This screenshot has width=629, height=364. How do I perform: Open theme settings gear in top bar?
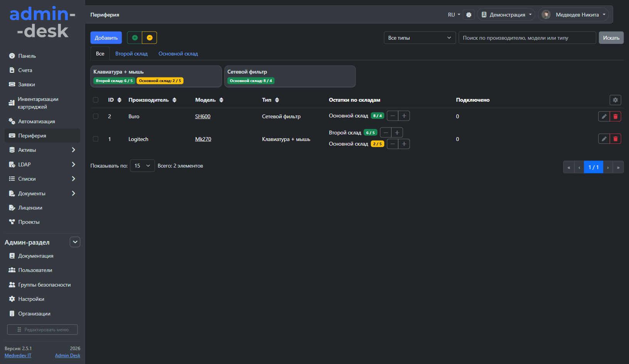pyautogui.click(x=469, y=15)
